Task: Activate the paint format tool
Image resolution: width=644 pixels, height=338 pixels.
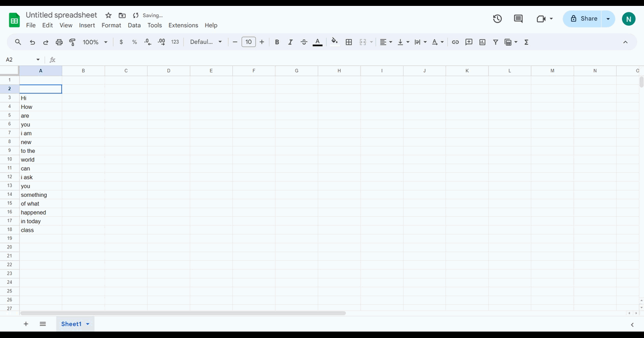Action: tap(72, 42)
